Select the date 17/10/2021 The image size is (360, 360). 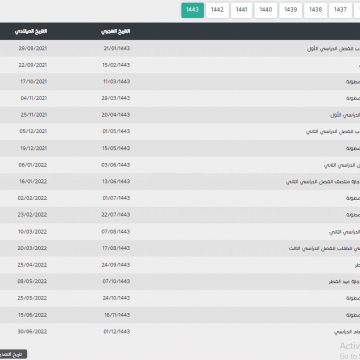tap(33, 82)
